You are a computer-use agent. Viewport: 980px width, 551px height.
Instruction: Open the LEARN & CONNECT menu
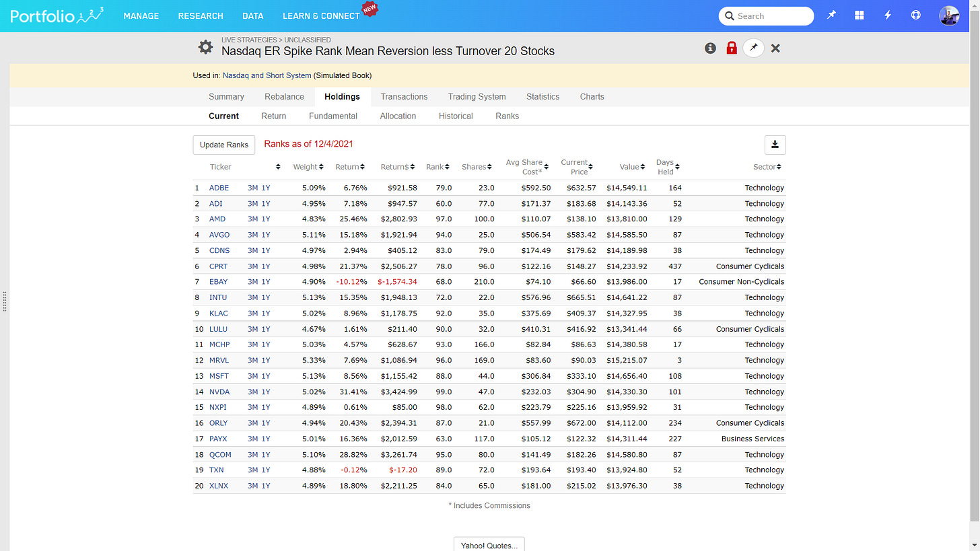321,15
